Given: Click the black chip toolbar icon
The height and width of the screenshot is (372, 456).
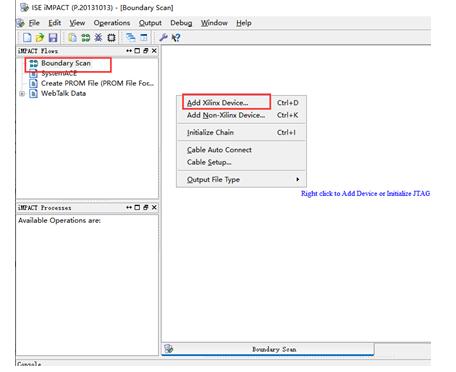Looking at the screenshot, I should [x=111, y=37].
